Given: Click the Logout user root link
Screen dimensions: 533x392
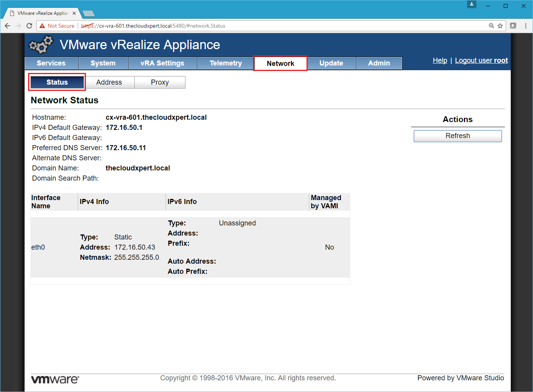Looking at the screenshot, I should (x=481, y=60).
